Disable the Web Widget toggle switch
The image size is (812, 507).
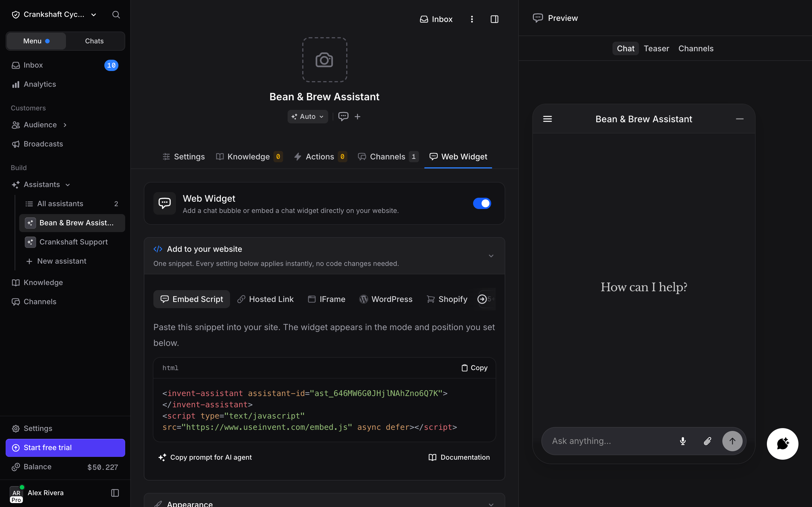point(482,203)
